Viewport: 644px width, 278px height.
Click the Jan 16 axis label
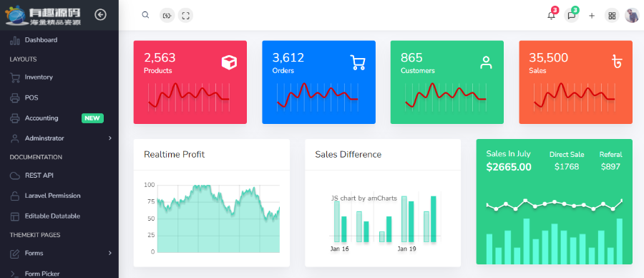(340, 249)
